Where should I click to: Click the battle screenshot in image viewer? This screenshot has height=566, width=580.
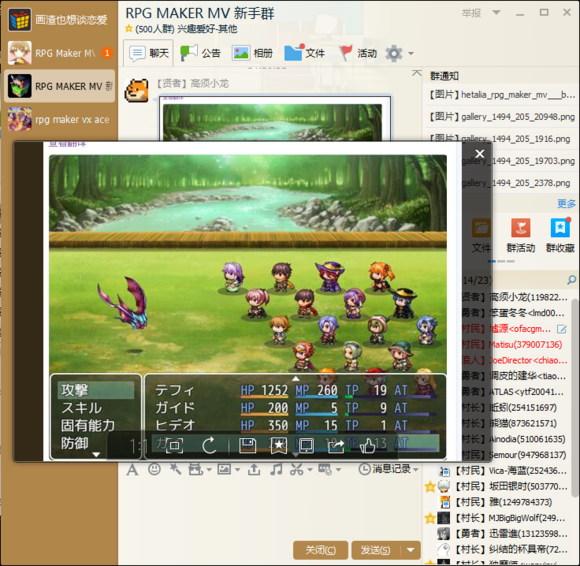pos(248,307)
